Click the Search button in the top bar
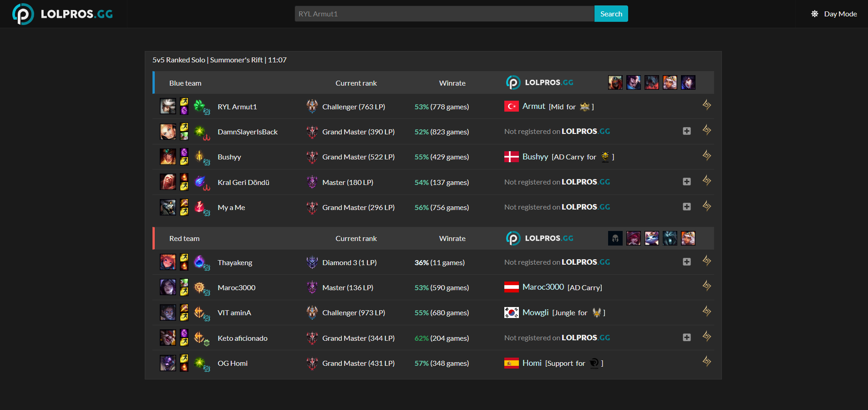The width and height of the screenshot is (868, 410). coord(611,14)
